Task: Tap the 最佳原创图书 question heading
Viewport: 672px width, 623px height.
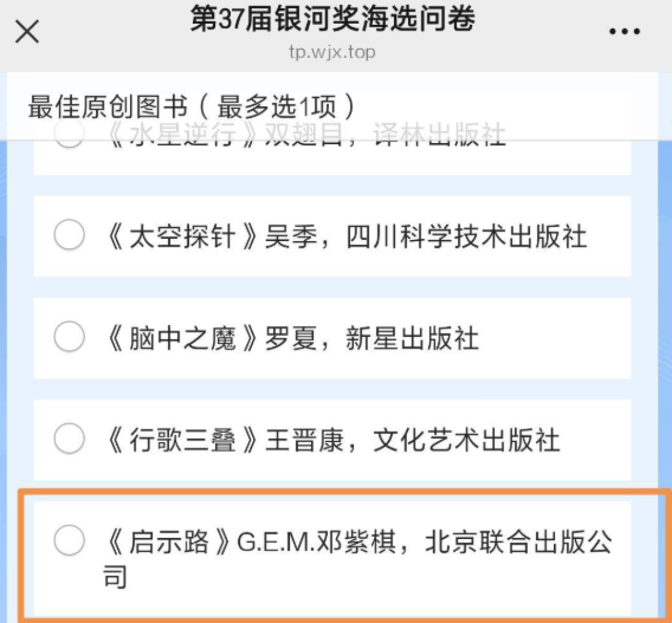Action: (108, 106)
